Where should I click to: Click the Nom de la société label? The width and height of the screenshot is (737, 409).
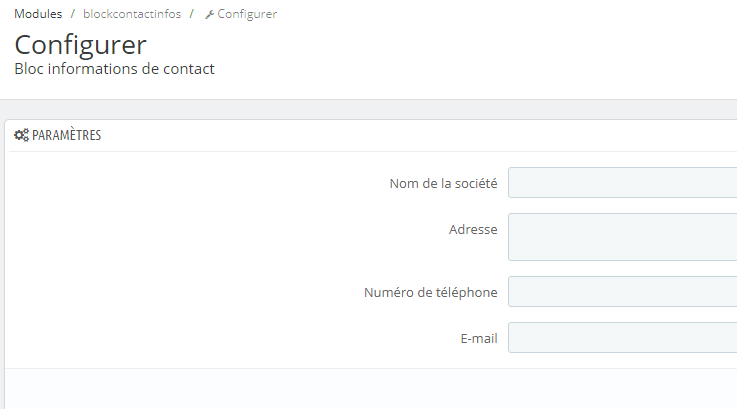[443, 183]
